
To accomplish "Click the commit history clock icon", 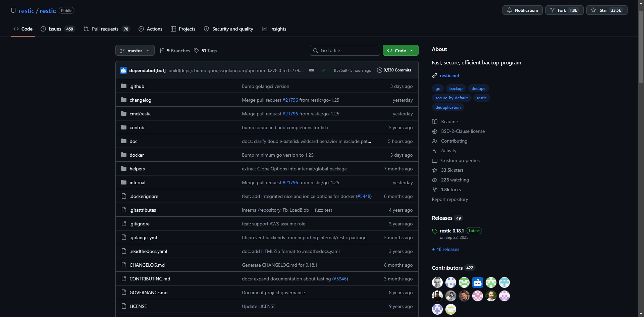I will [x=379, y=70].
